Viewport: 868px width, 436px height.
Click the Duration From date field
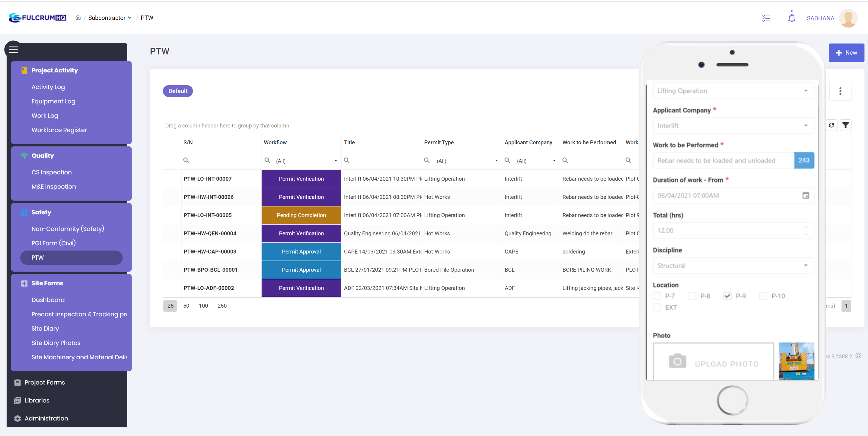click(733, 196)
